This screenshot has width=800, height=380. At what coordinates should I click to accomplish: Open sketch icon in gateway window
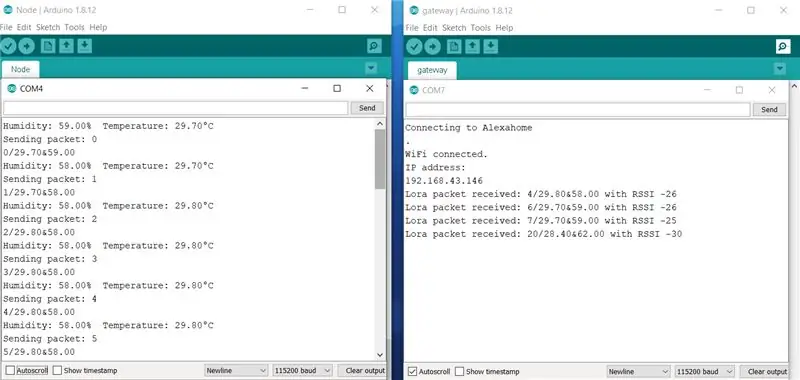472,47
